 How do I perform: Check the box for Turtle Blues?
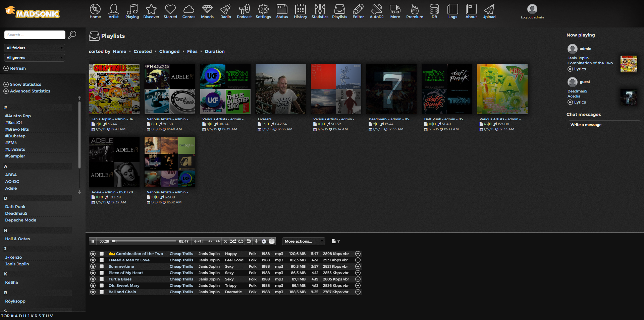click(102, 279)
